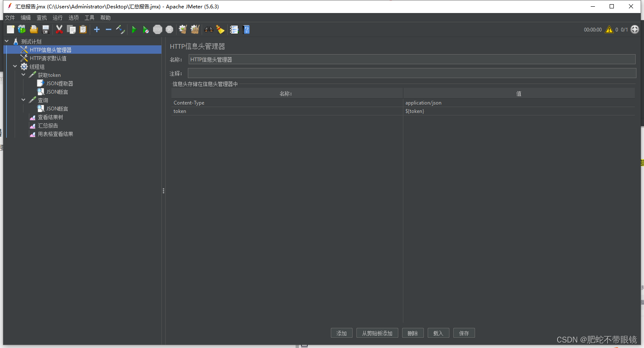Image resolution: width=644 pixels, height=348 pixels.
Task: Open help with question mark icon
Action: click(x=246, y=29)
